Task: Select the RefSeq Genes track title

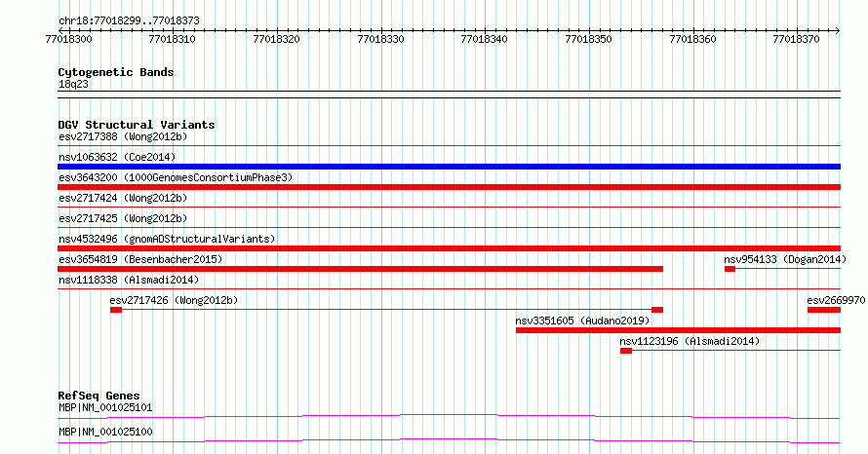Action: tap(99, 396)
